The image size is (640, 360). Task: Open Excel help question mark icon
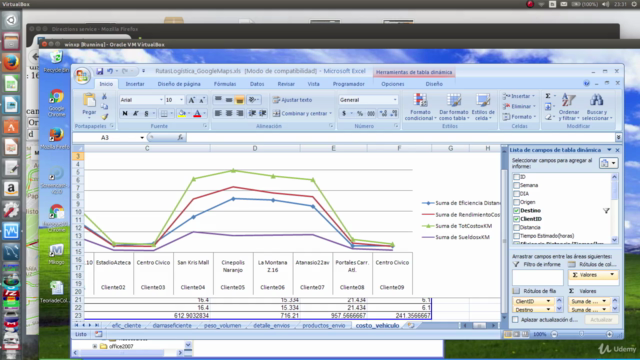point(587,83)
